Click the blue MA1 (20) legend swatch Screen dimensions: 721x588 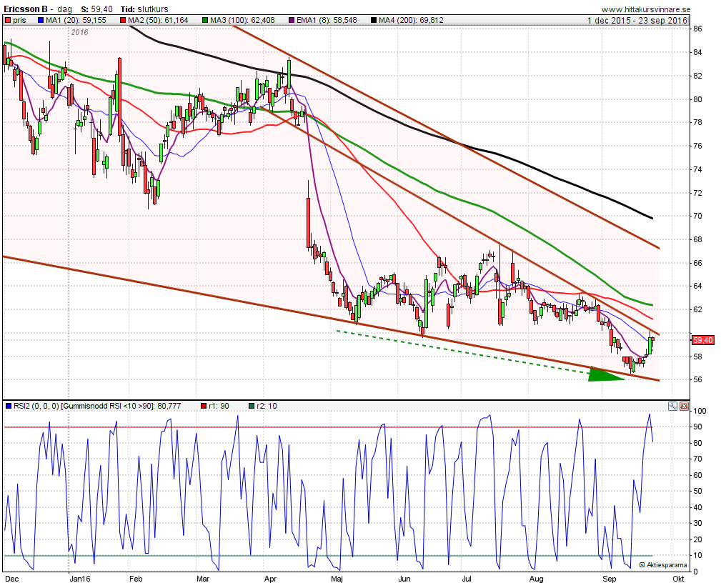(41, 20)
